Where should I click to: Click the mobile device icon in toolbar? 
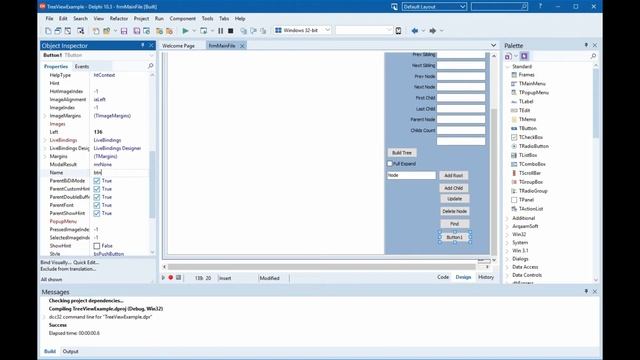point(398,31)
